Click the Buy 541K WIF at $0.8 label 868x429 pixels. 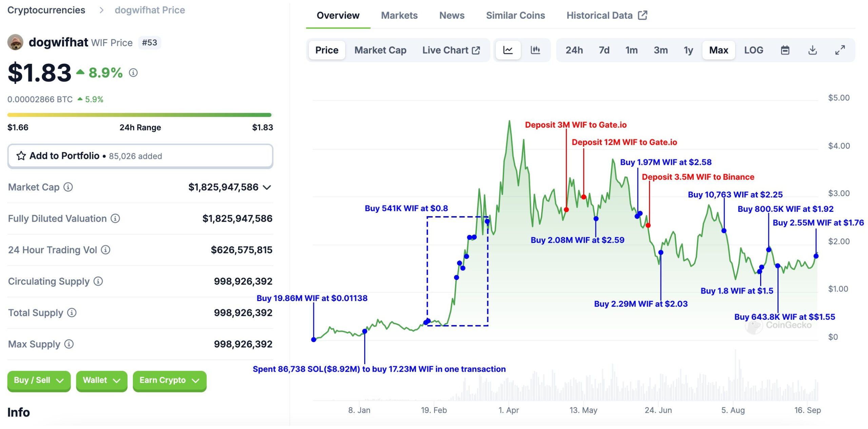(x=406, y=208)
